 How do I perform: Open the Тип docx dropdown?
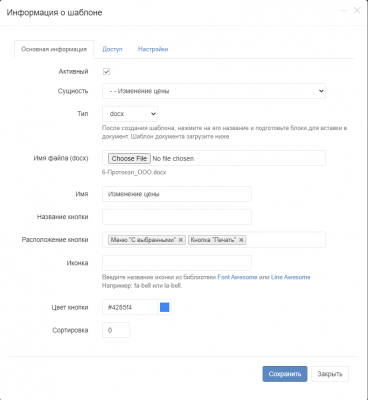[130, 114]
